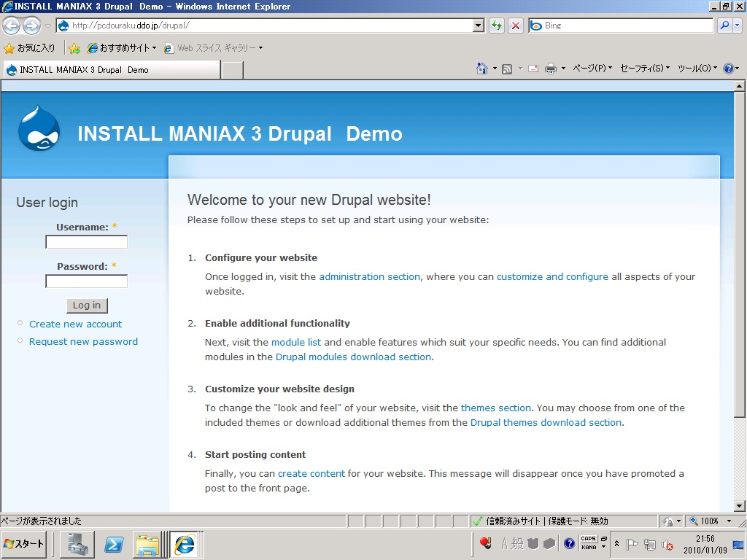This screenshot has width=747, height=560.
Task: Stop loading via the red X icon
Action: (x=516, y=25)
